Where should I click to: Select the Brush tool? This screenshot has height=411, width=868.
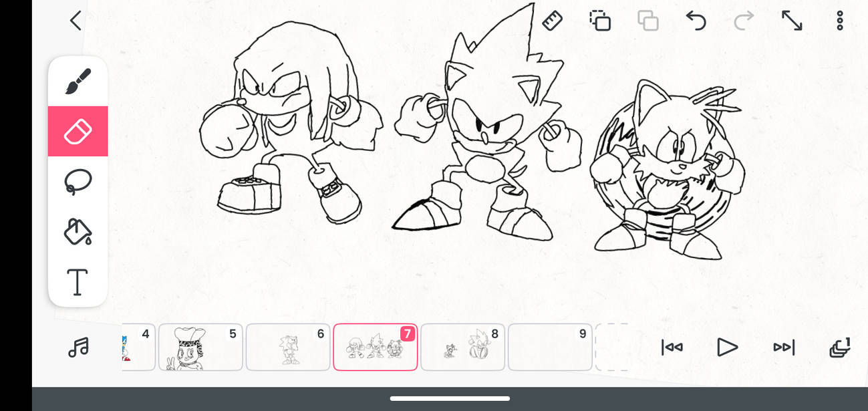(x=78, y=80)
